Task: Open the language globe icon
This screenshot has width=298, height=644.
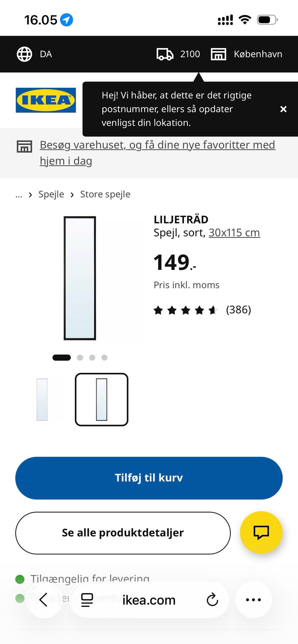Action: (24, 54)
